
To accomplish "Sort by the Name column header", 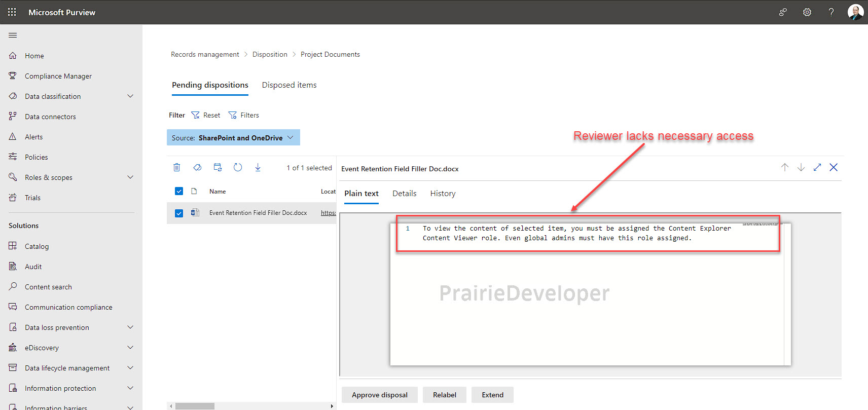I will click(x=218, y=191).
